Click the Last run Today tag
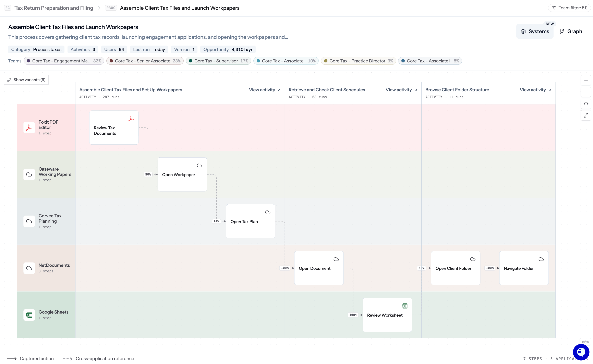Viewport: 593px width, 364px height. [x=149, y=49]
